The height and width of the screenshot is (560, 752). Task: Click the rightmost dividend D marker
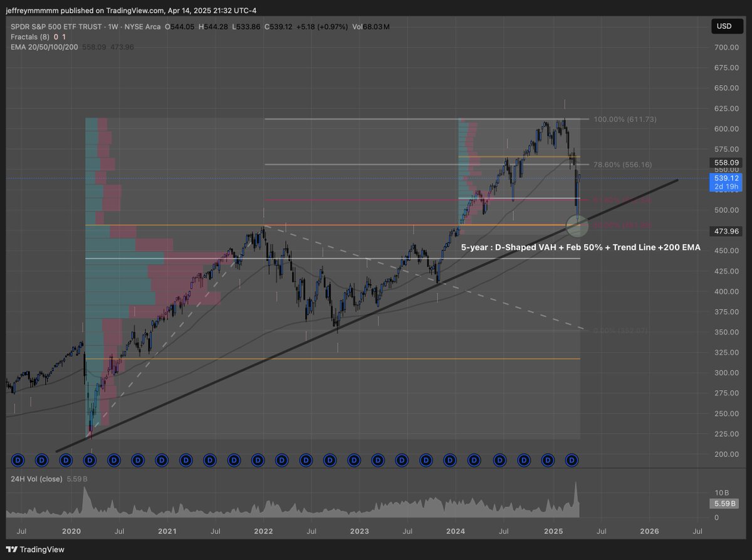(572, 460)
